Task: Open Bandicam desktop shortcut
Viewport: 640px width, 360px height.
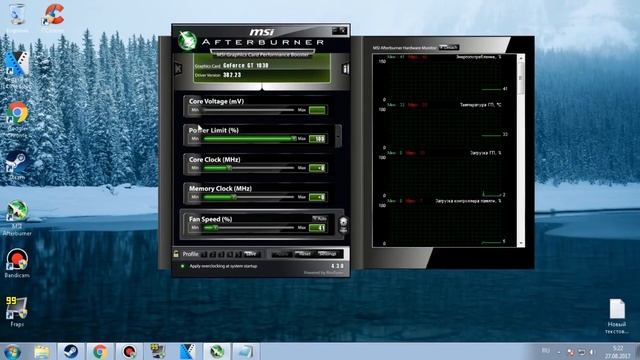Action: (17, 263)
